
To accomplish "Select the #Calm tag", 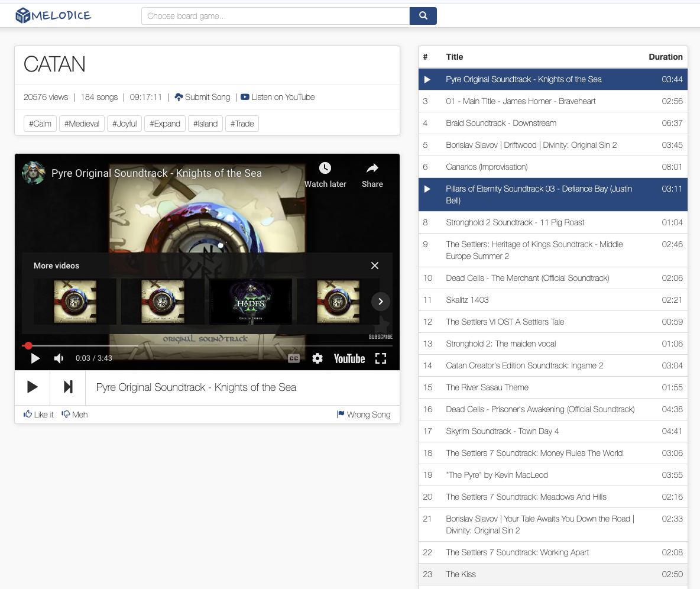I will point(40,124).
